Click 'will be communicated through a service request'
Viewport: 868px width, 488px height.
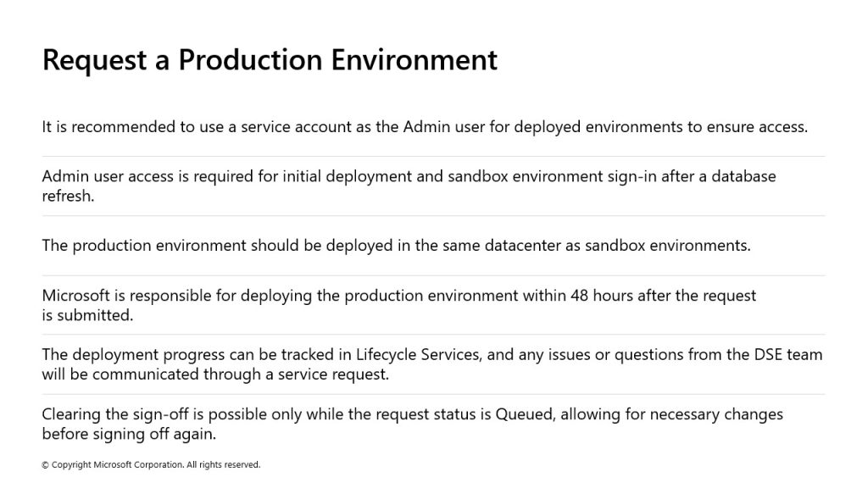pyautogui.click(x=215, y=374)
